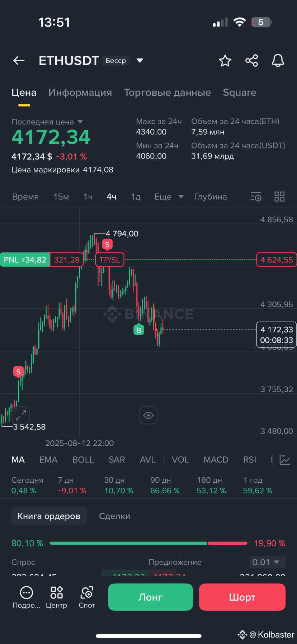Open the Центр icon in bottom bar

pos(56,597)
